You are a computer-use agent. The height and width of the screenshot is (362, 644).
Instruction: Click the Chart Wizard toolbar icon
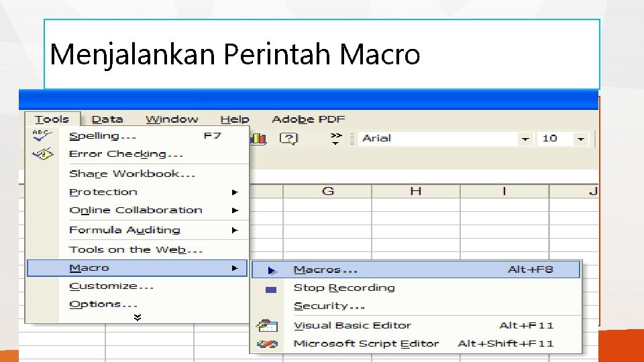coord(258,139)
